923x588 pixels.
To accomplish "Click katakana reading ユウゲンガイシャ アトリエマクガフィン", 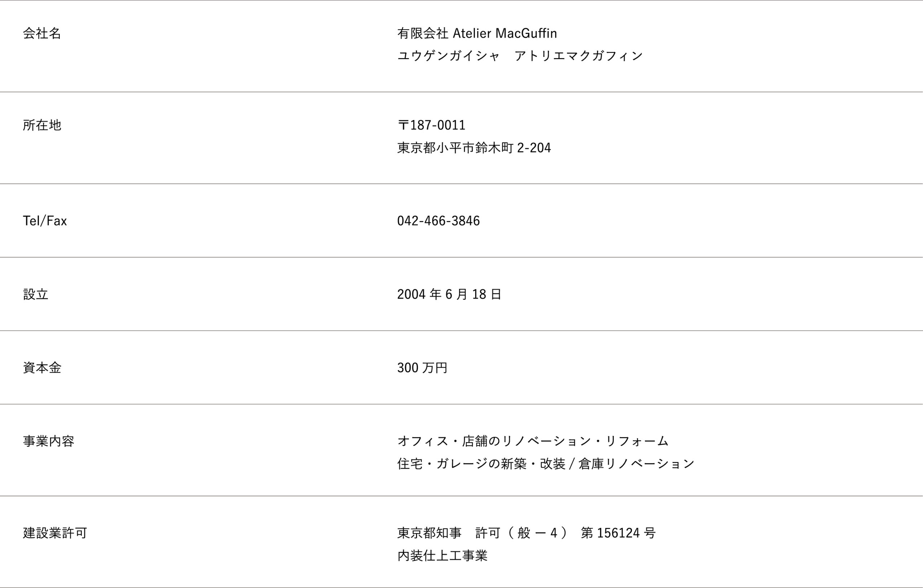I will (520, 56).
